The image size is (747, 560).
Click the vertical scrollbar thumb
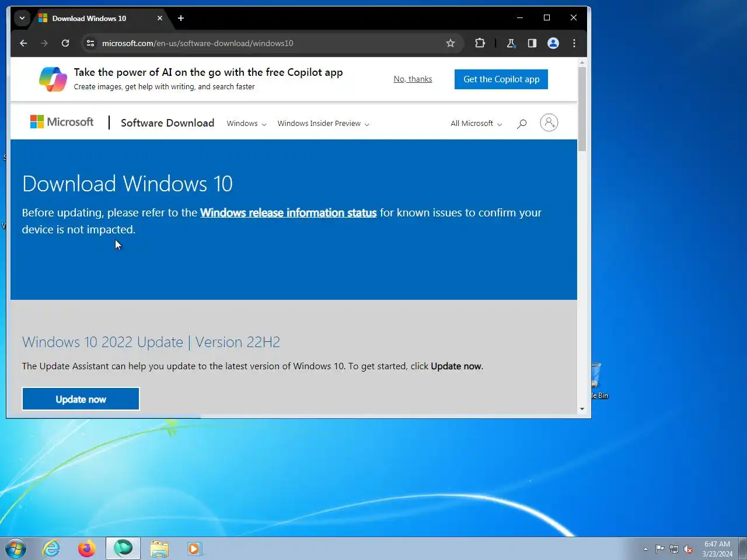click(x=582, y=109)
